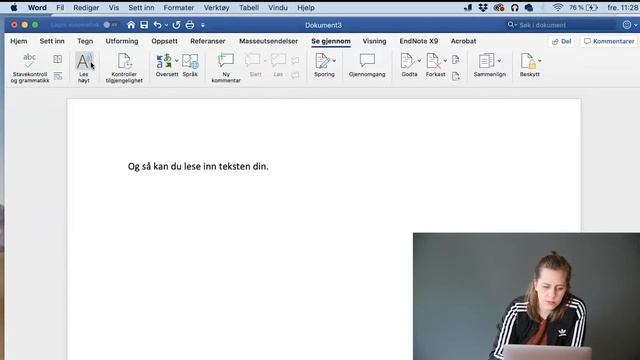640x360 pixels.
Task: Click the webcam video overlay thumbnail
Action: coord(527,296)
